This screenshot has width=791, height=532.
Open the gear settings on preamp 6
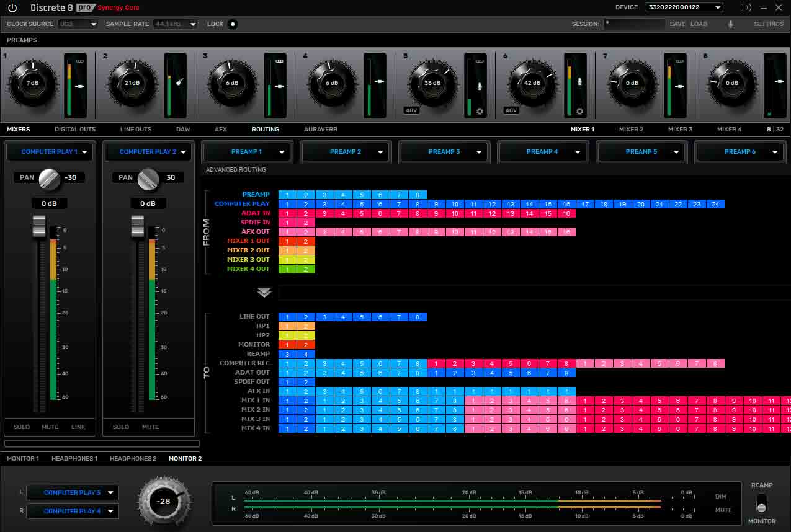tap(579, 111)
